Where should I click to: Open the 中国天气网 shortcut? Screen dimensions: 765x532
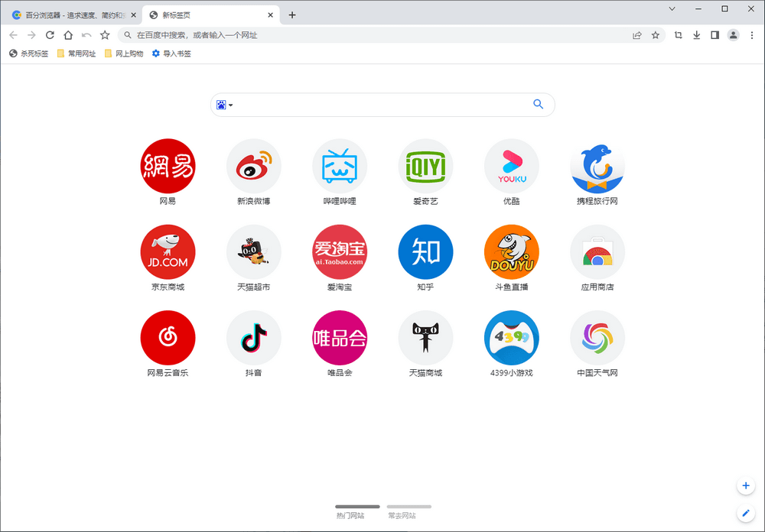click(597, 337)
